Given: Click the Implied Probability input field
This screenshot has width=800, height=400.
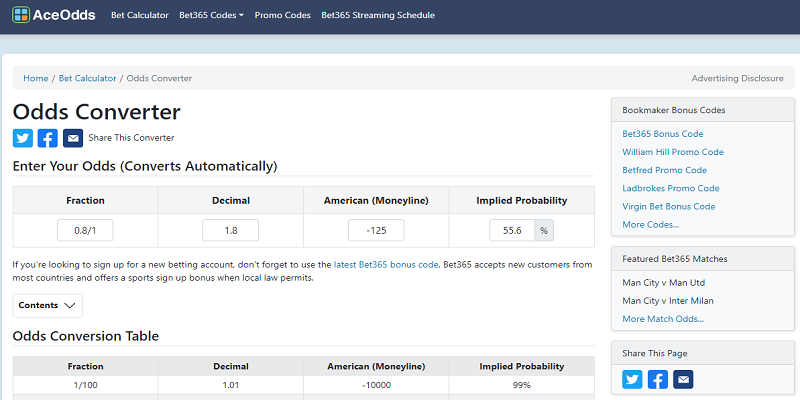Looking at the screenshot, I should click(512, 230).
